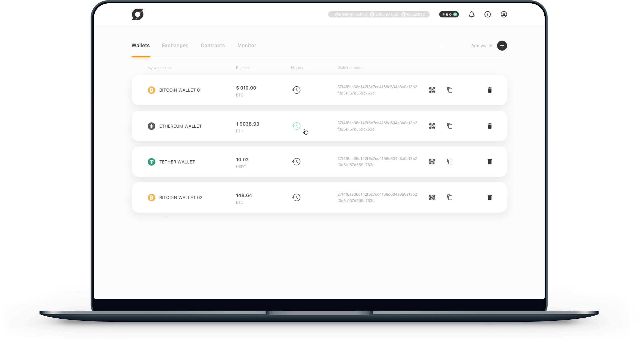Delete BITCOIN WALLET 02
Screen dimensions: 644x342
coord(490,197)
